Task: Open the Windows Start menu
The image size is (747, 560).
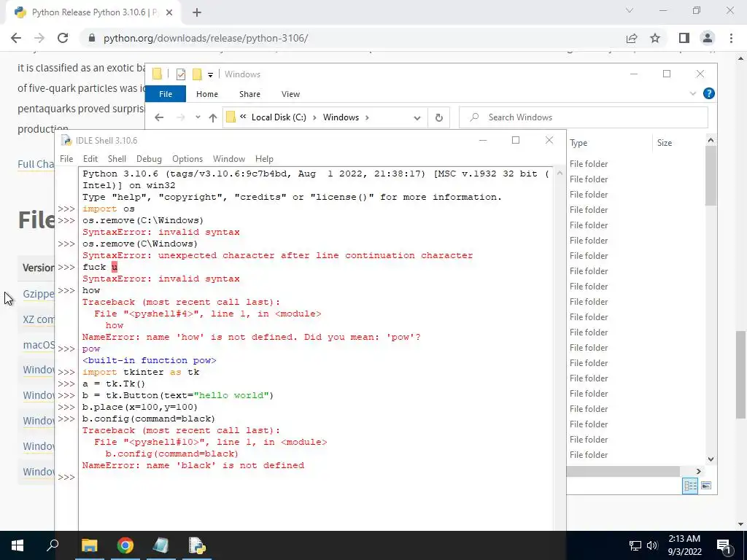Action: [18, 545]
